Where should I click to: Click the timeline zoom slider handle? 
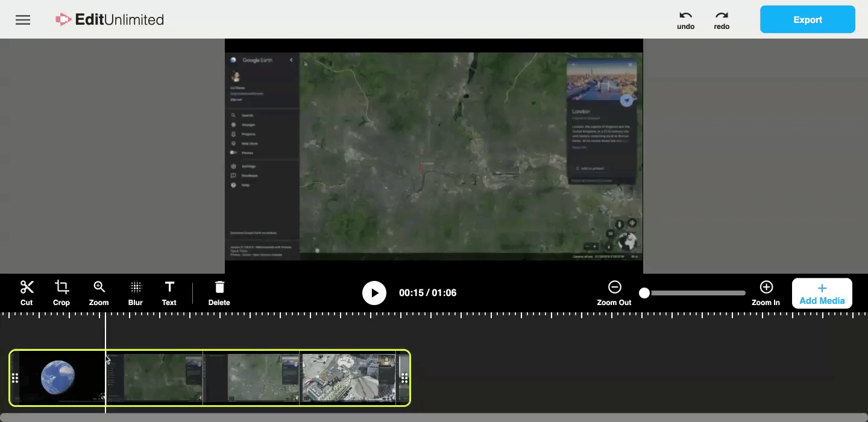(644, 293)
